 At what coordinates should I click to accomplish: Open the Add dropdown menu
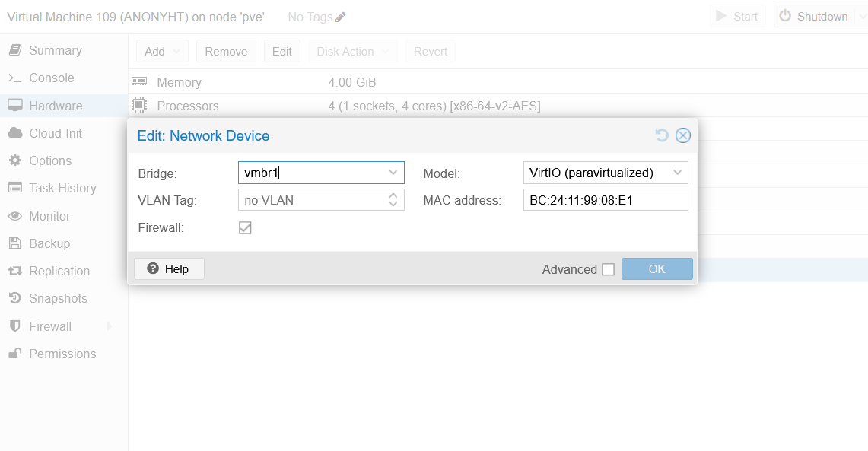[162, 52]
